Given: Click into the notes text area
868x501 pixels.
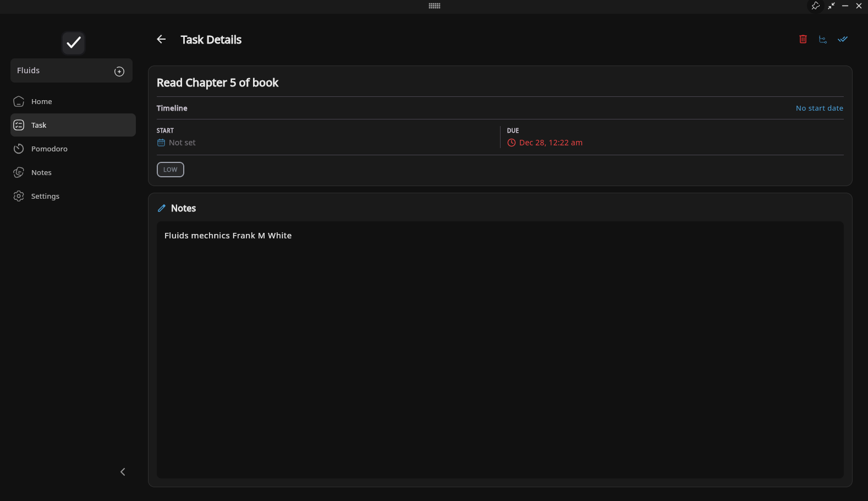Looking at the screenshot, I should pos(500,350).
